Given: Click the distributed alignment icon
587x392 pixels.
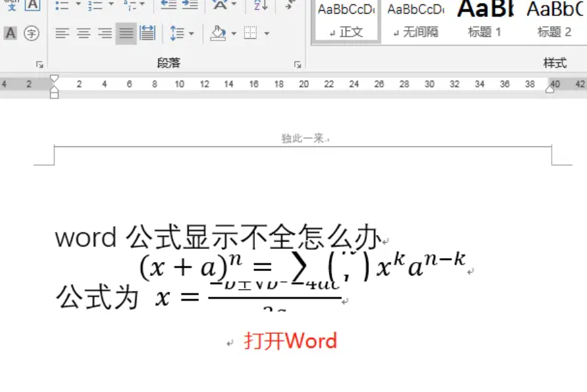Looking at the screenshot, I should pos(147,33).
